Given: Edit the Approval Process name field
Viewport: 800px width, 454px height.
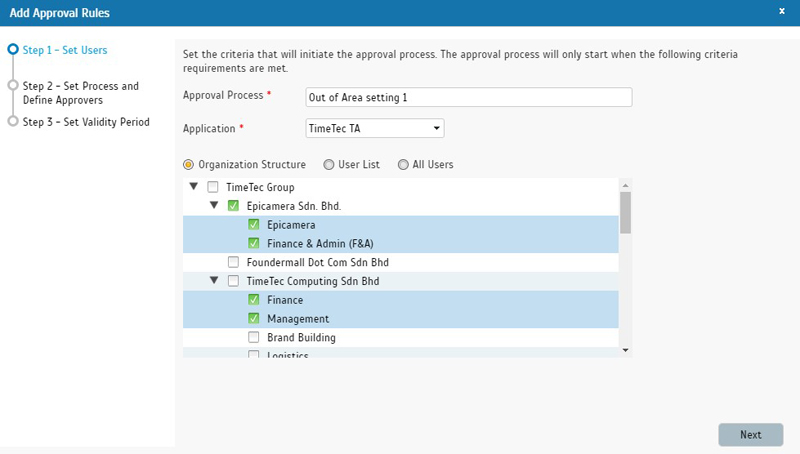Looking at the screenshot, I should [469, 97].
